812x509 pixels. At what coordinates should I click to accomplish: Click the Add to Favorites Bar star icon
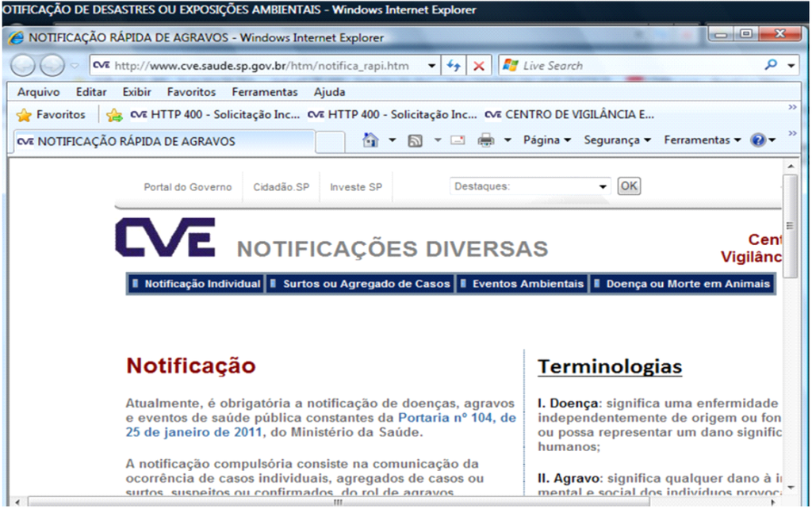(114, 114)
